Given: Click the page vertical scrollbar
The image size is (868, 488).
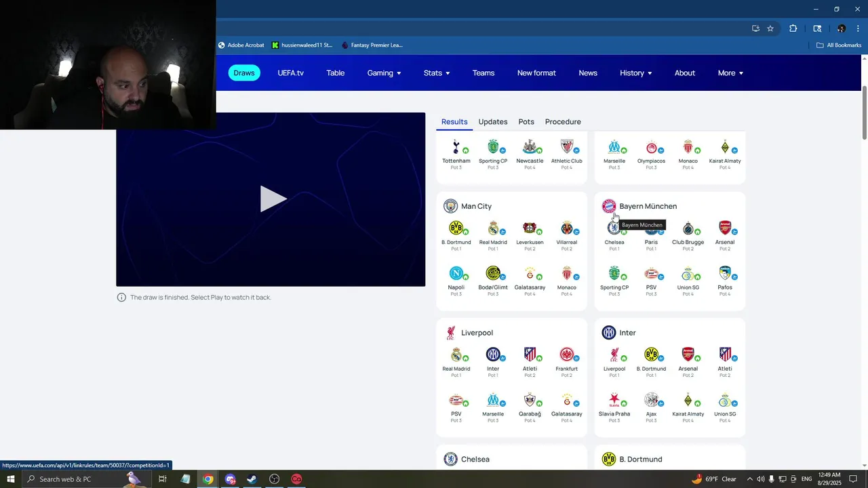Looking at the screenshot, I should pos(864,112).
